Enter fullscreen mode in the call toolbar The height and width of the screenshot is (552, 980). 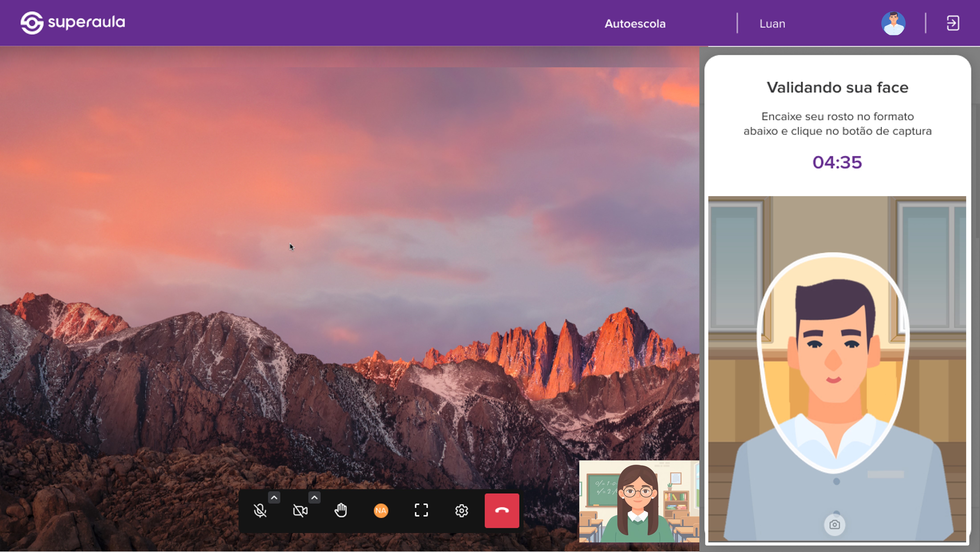[x=421, y=511]
